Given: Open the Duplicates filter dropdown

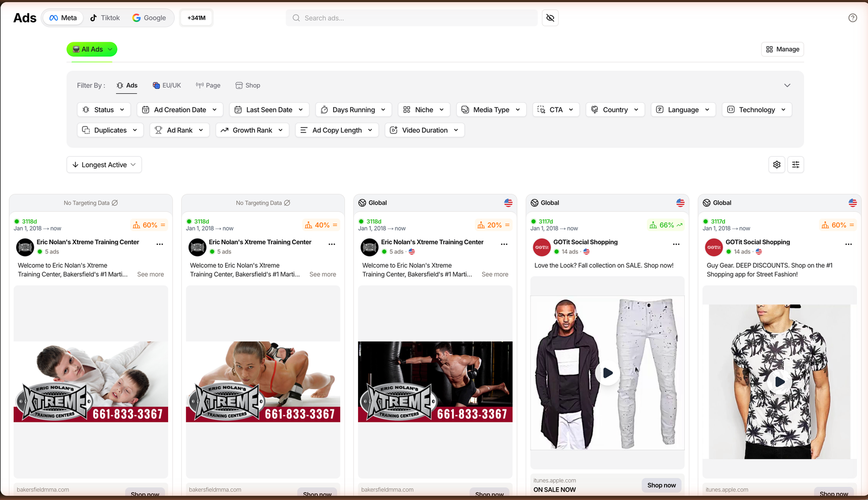Looking at the screenshot, I should (110, 130).
